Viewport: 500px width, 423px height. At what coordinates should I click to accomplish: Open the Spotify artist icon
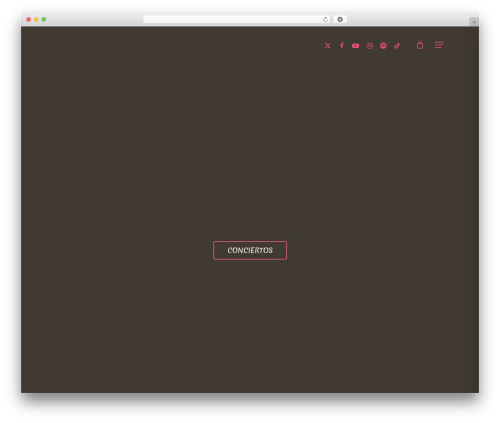click(383, 46)
